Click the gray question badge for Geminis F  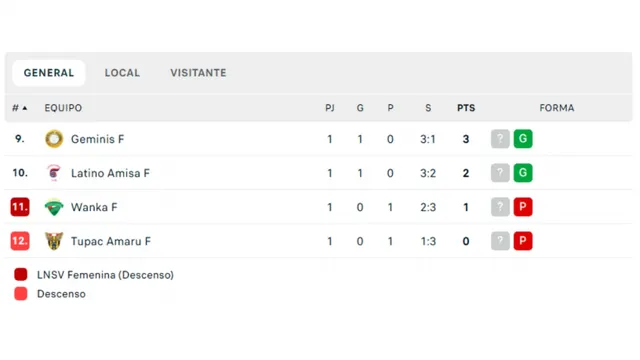coord(500,139)
